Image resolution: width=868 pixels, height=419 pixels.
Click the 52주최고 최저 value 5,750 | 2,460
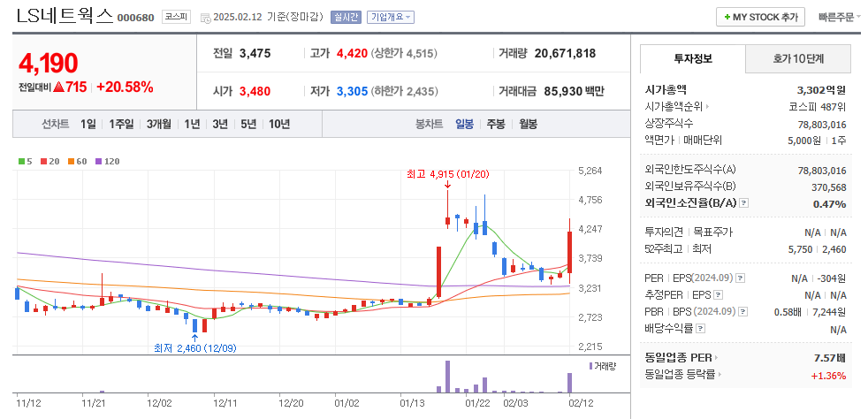(816, 249)
